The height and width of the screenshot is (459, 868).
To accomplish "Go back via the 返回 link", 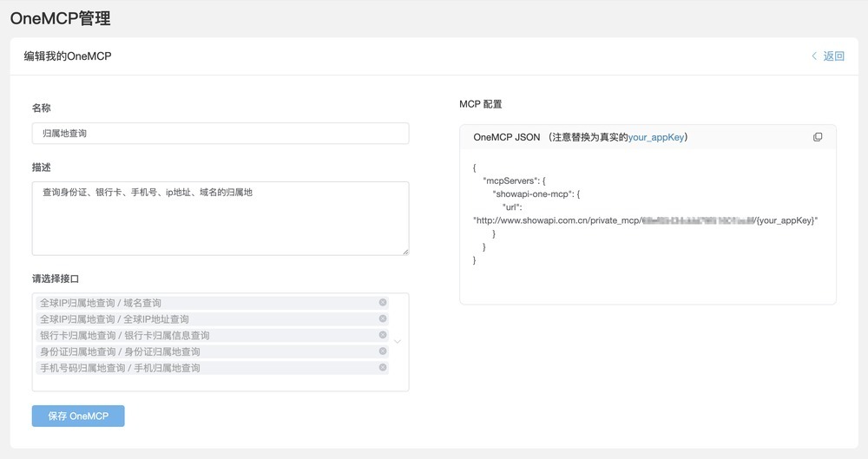I will pyautogui.click(x=833, y=56).
